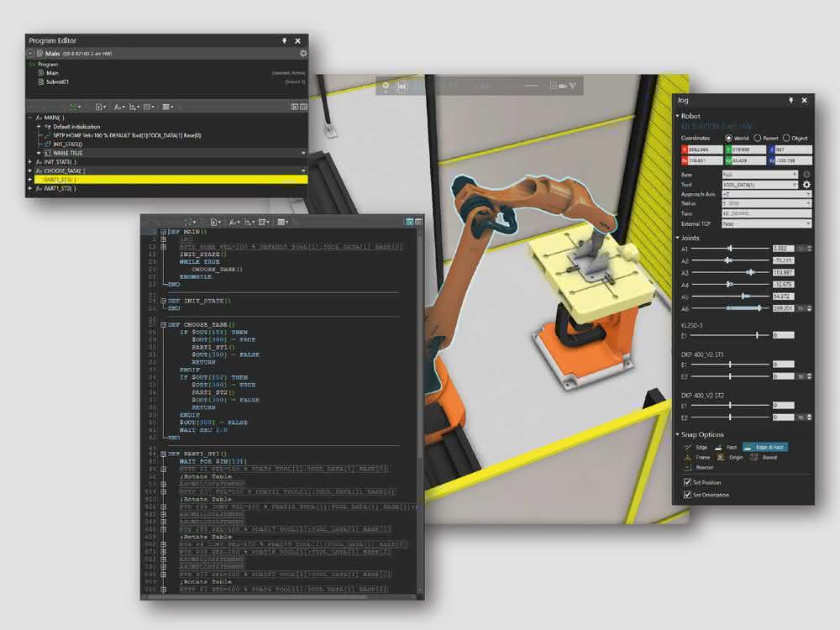840x630 pixels.
Task: Open the frame/coordinate statement dropdown
Action: click(x=134, y=108)
